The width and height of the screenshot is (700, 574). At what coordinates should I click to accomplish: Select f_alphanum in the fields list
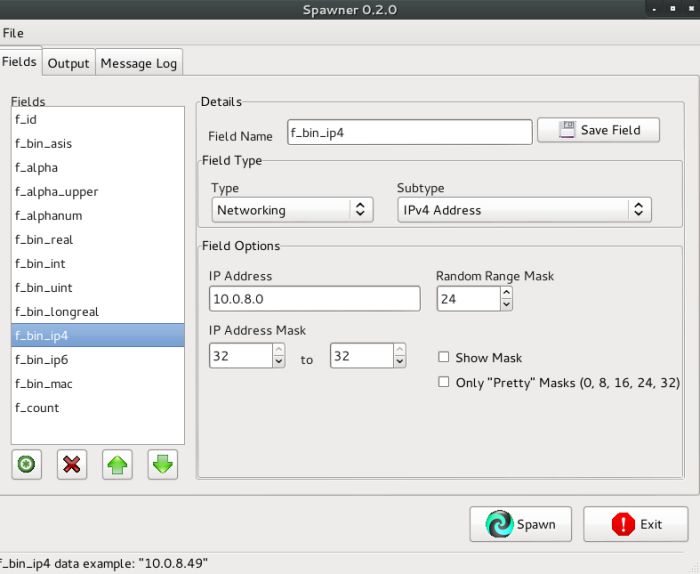[x=98, y=216]
